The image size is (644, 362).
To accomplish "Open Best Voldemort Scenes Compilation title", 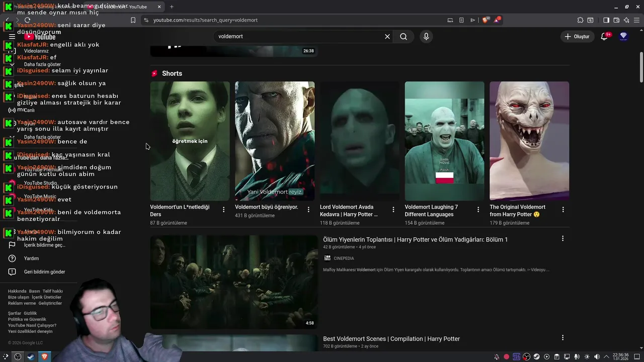I will tap(391, 339).
